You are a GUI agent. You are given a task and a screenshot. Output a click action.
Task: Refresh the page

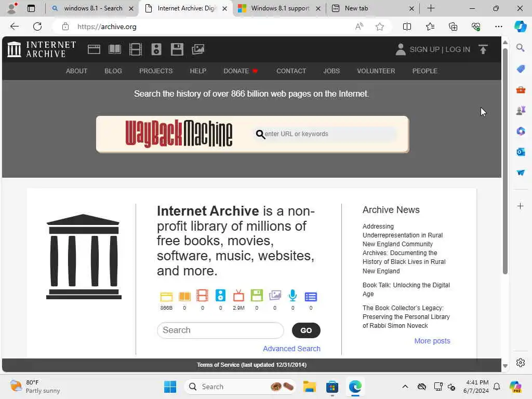[37, 26]
